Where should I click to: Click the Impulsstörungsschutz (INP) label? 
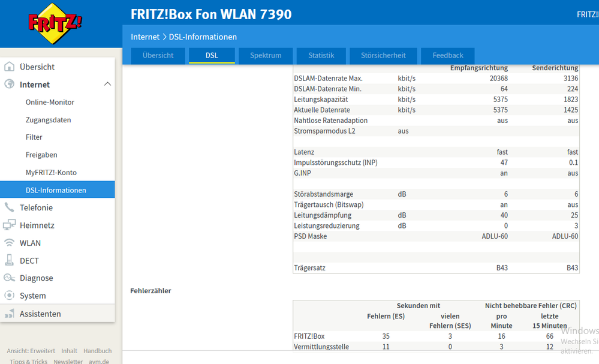coord(335,163)
